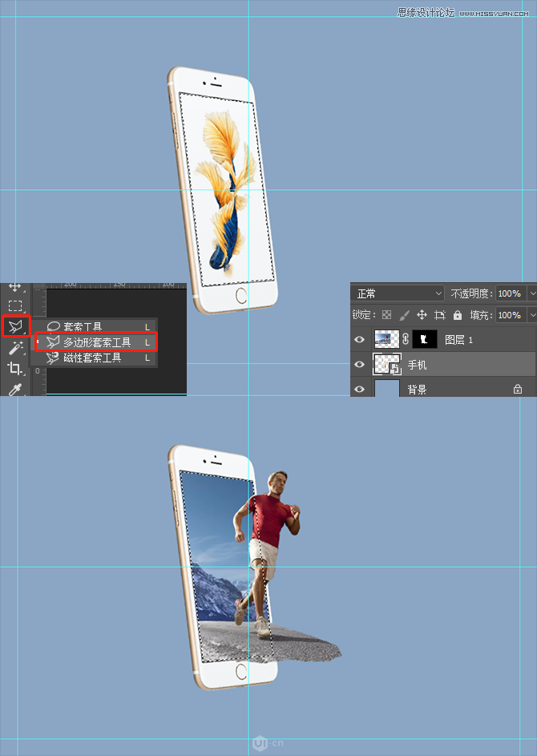
Task: Select the Lasso tool group in toolbar
Action: tap(16, 327)
